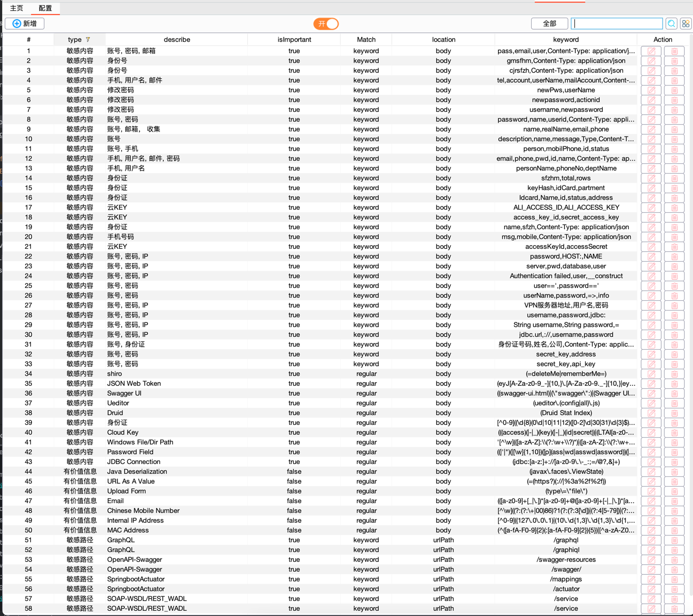Sort by the location column header
Screen dimensions: 693x616
pos(444,40)
